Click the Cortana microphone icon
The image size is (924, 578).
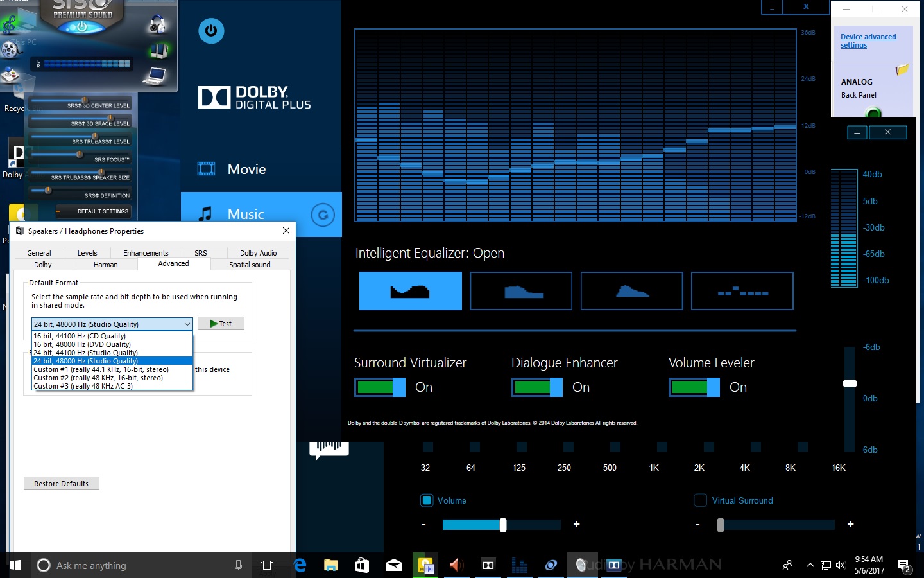(238, 565)
